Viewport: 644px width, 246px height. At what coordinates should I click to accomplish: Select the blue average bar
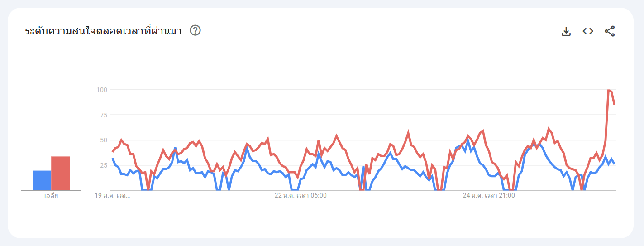tap(42, 180)
